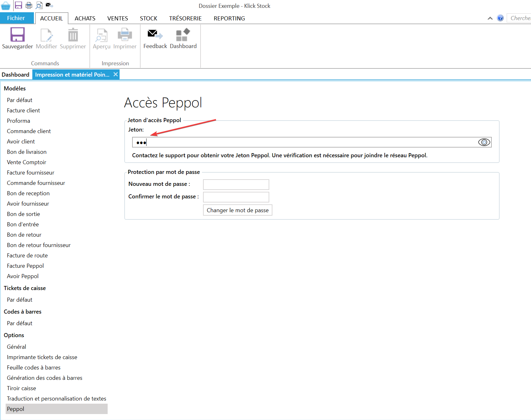Image resolution: width=531 pixels, height=420 pixels.
Task: Click the email send icon in quick access toolbar
Action: [x=48, y=5]
